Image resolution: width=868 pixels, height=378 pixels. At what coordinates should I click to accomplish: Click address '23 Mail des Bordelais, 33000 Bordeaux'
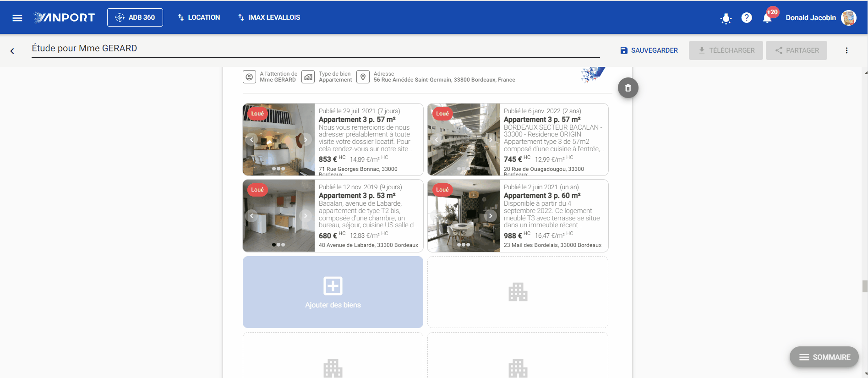tap(552, 245)
